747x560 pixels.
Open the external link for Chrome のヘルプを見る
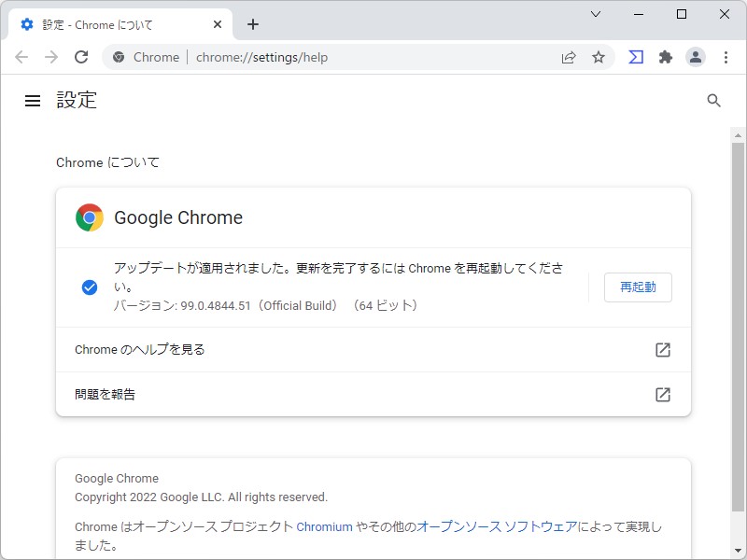[663, 350]
